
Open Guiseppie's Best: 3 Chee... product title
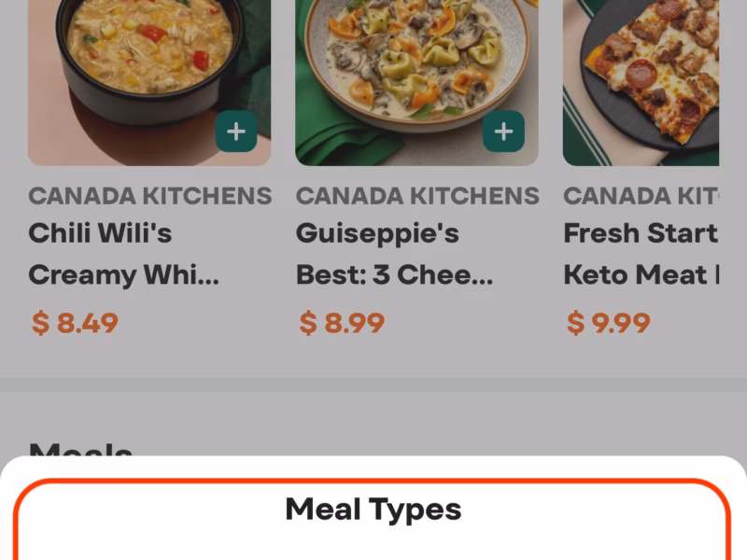pos(395,254)
